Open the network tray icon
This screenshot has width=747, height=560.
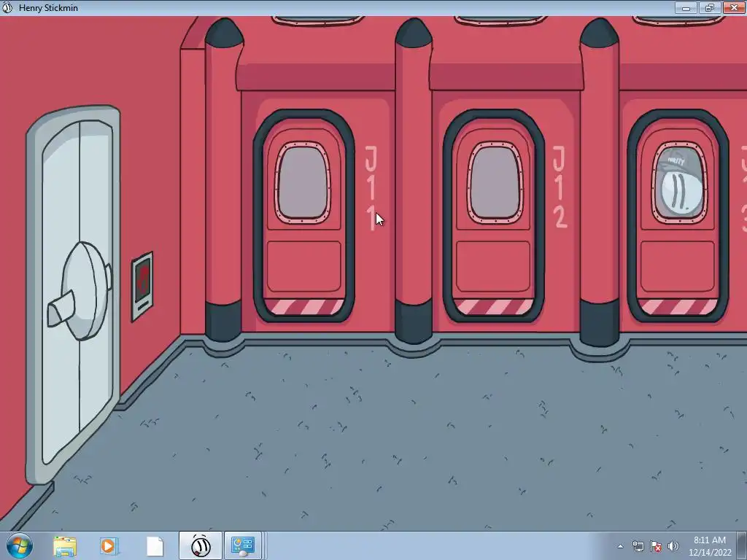pyautogui.click(x=638, y=546)
